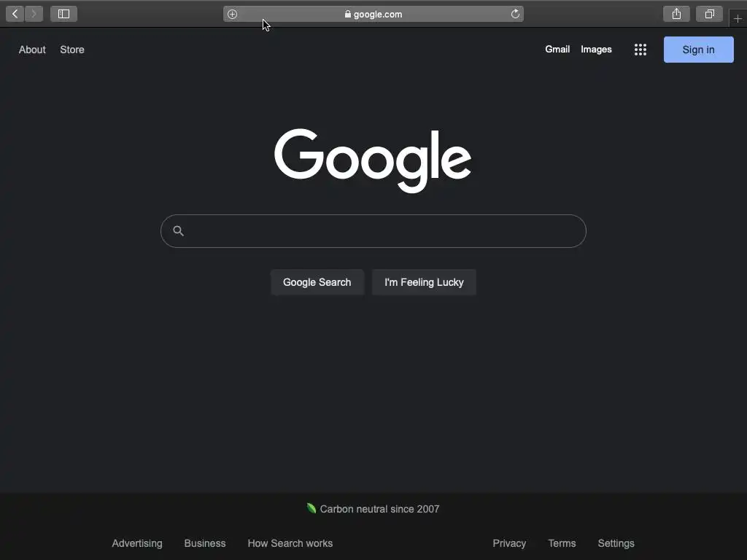Show all tabs overview
Screen dimensions: 747x560
709,14
